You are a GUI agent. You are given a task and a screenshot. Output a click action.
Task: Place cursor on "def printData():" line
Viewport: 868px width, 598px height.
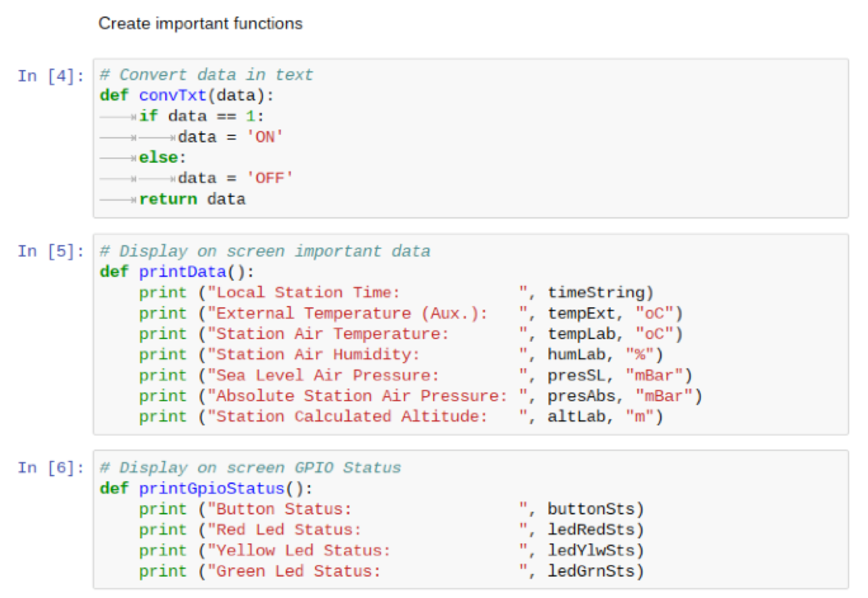click(x=177, y=272)
